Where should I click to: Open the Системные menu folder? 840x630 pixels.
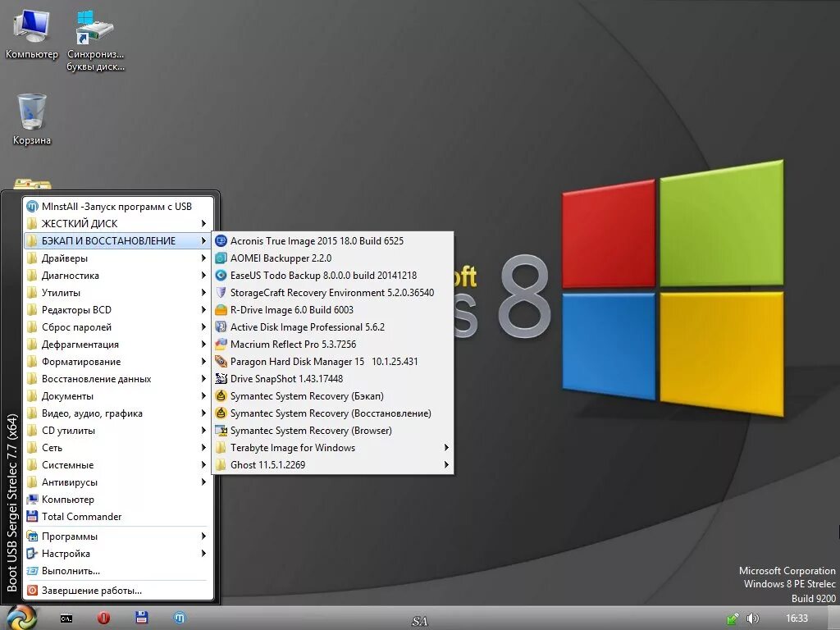pyautogui.click(x=117, y=464)
